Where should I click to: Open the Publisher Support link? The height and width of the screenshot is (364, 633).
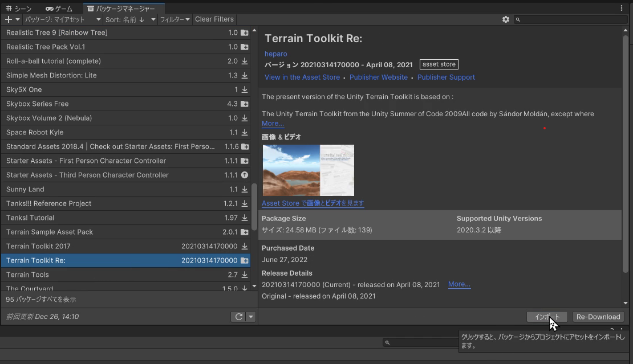tap(446, 77)
